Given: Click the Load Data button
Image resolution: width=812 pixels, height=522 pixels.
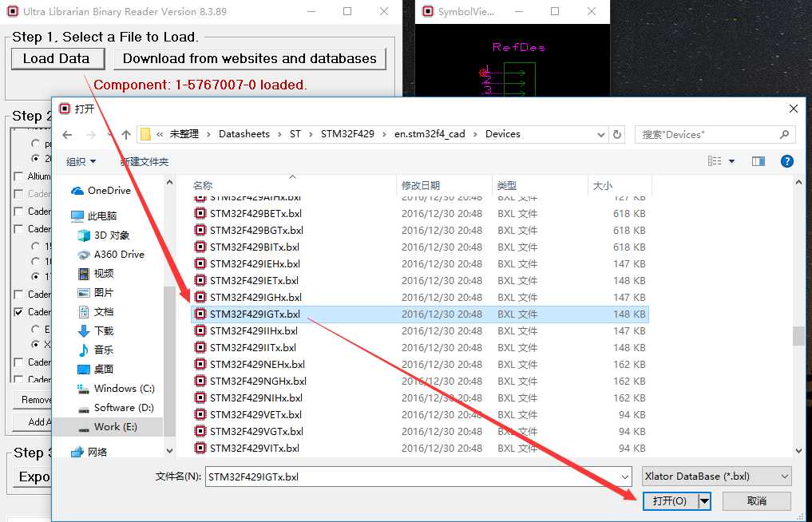Looking at the screenshot, I should pos(57,58).
